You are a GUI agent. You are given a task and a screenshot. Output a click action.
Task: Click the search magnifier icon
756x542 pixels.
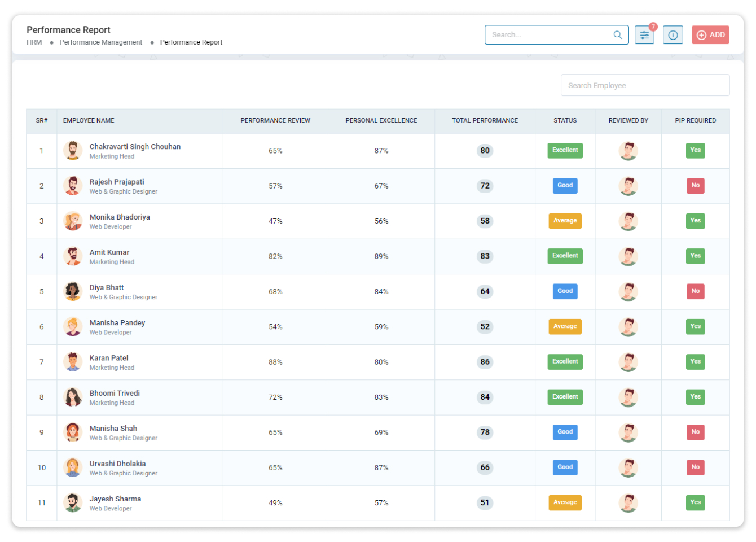coord(617,34)
